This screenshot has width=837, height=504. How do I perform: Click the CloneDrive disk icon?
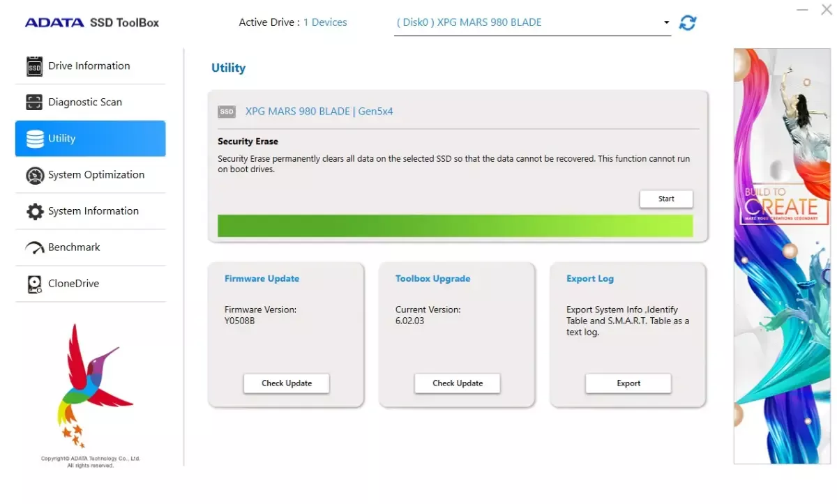(35, 284)
